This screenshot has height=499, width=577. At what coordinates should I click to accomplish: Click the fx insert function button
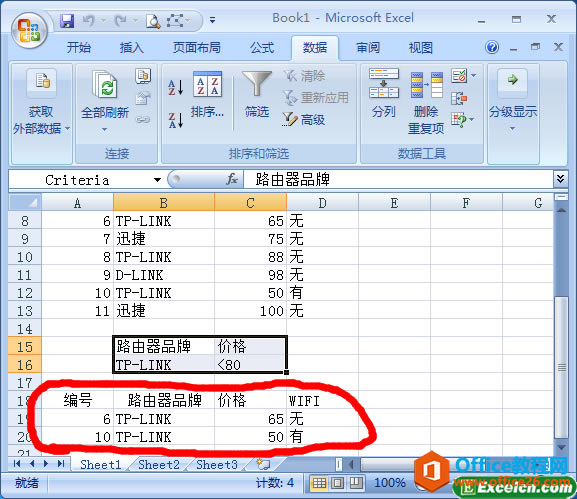tap(232, 180)
